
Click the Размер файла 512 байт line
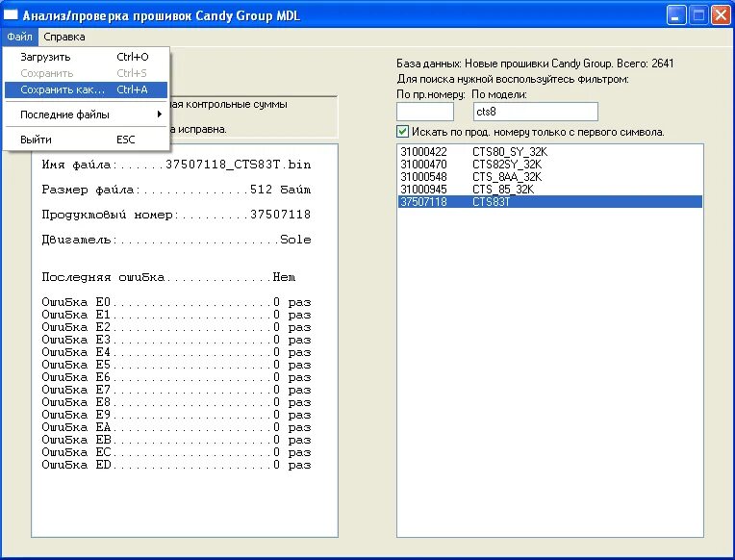pyautogui.click(x=176, y=190)
